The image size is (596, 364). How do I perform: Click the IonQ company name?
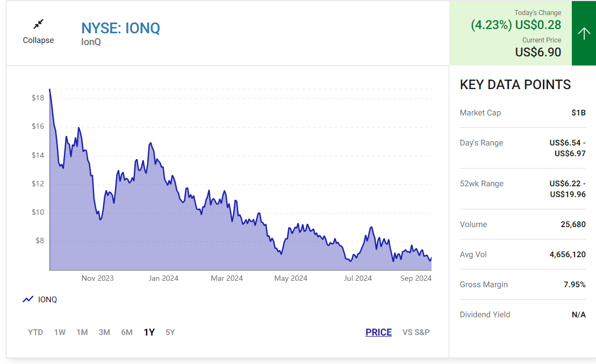point(91,42)
